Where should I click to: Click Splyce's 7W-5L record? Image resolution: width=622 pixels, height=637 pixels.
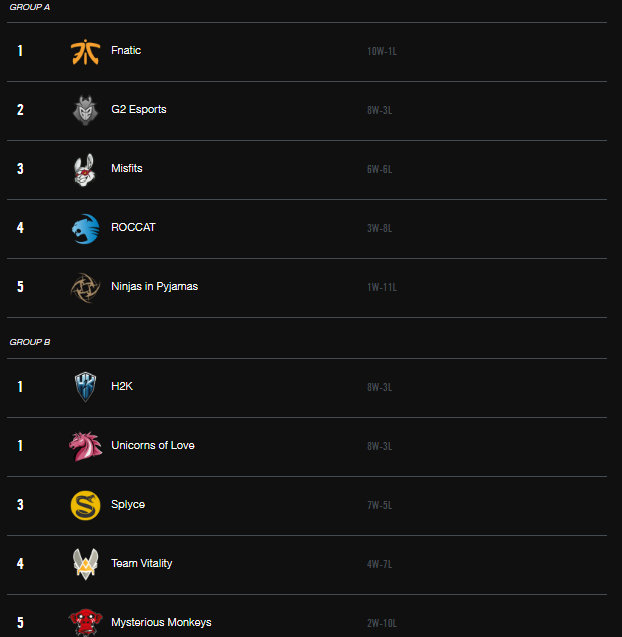click(379, 505)
